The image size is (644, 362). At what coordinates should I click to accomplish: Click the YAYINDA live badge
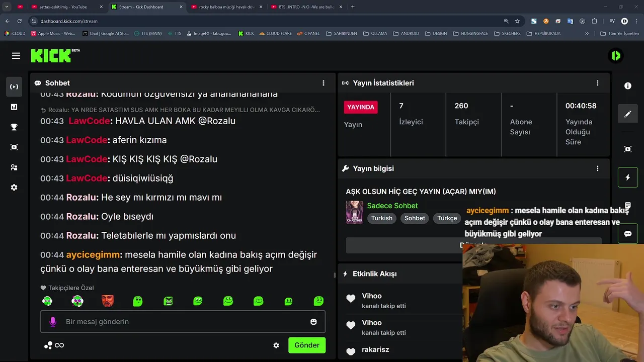pyautogui.click(x=361, y=107)
